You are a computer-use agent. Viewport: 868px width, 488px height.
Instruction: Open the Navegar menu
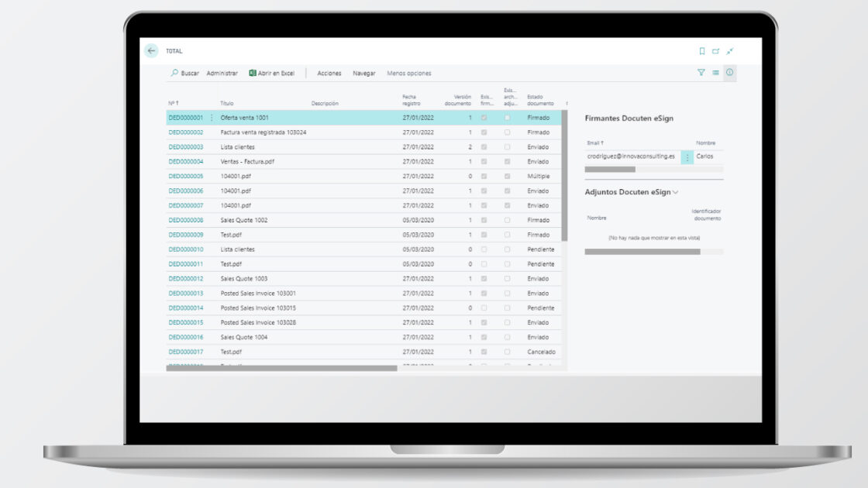click(364, 74)
